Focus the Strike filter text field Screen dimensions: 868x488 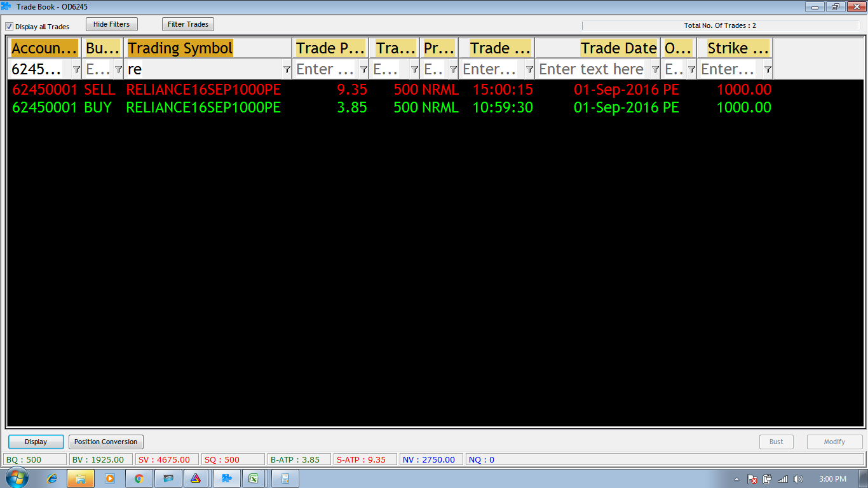tap(729, 69)
